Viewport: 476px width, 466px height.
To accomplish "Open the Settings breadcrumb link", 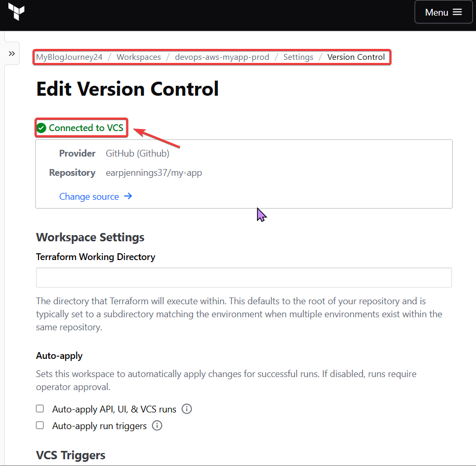I will click(x=298, y=57).
